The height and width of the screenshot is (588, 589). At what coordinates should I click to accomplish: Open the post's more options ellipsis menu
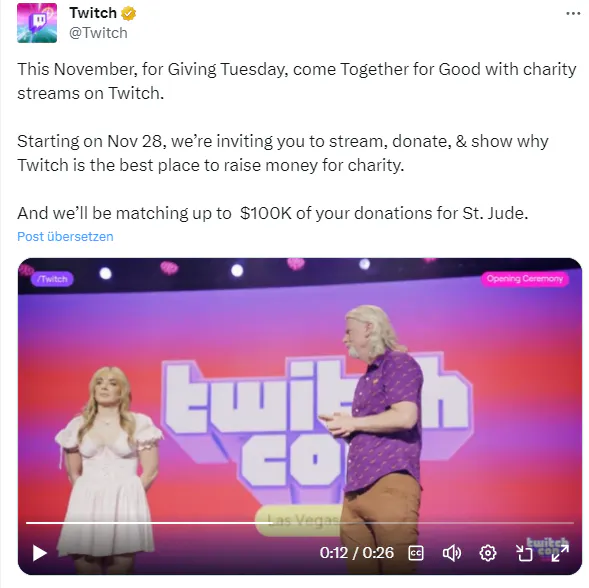coord(573,14)
